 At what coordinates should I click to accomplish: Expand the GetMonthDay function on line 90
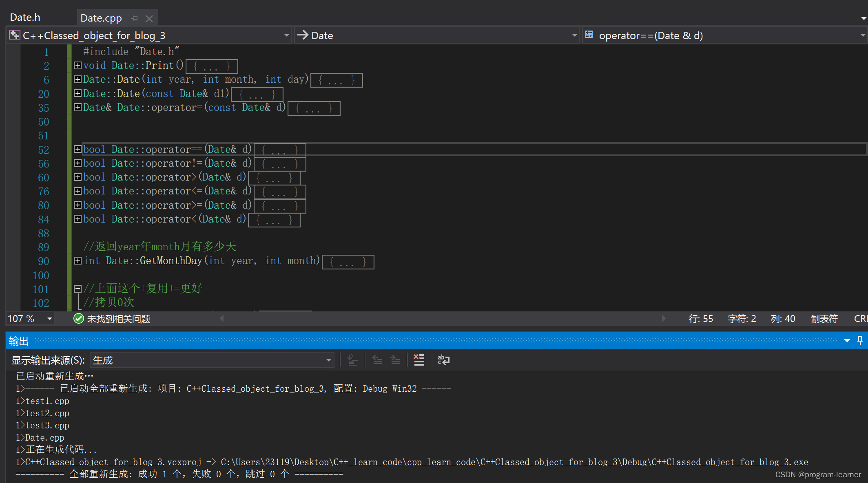tap(77, 260)
